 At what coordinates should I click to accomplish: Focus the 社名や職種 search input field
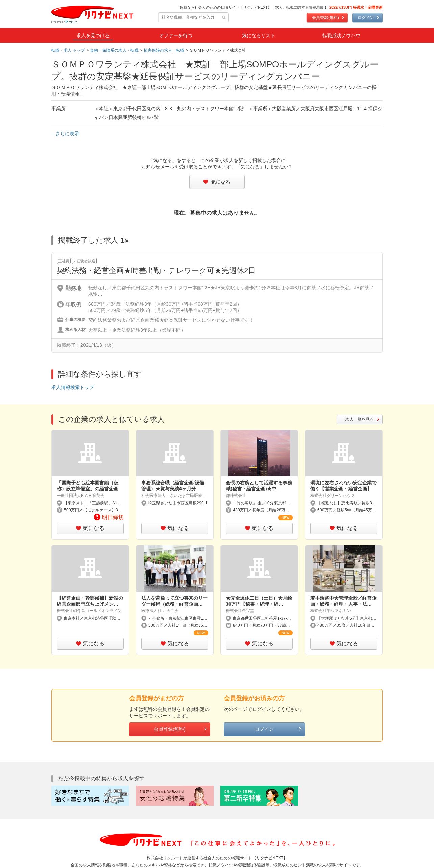[193, 17]
